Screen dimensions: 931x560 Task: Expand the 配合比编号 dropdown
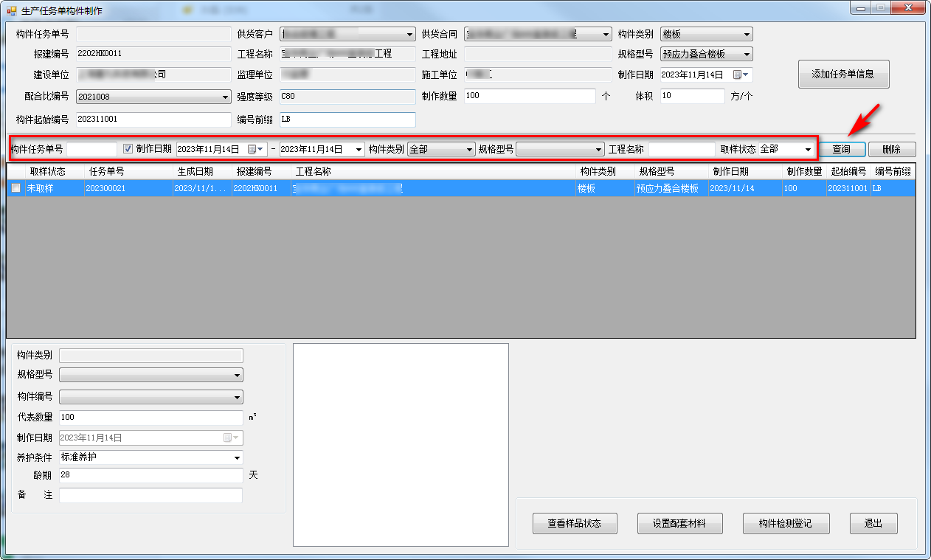(225, 97)
